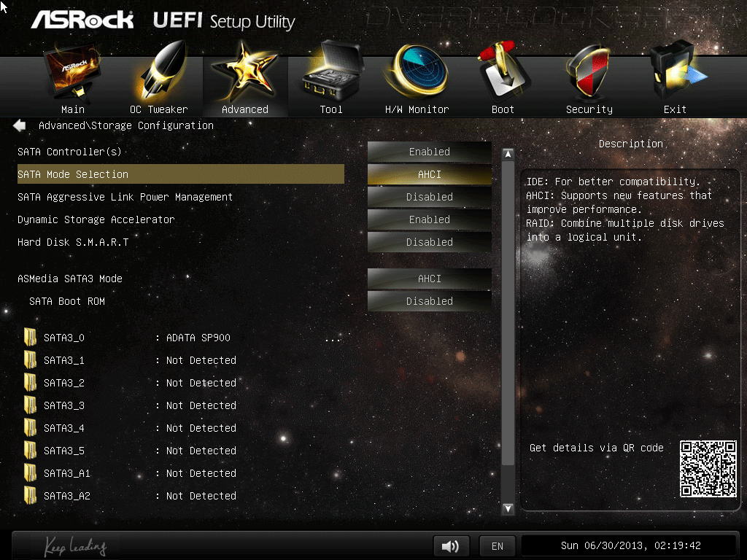Switch to the Exit tab label

point(675,109)
